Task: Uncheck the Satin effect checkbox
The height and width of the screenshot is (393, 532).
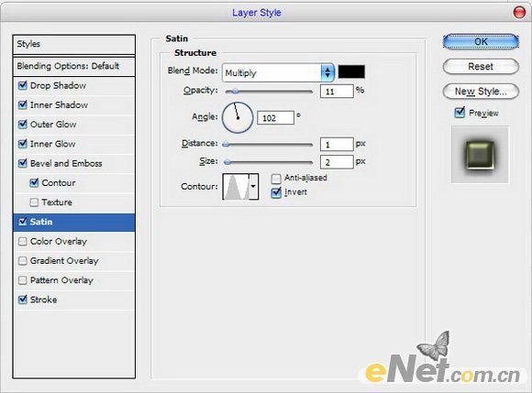Action: [22, 222]
